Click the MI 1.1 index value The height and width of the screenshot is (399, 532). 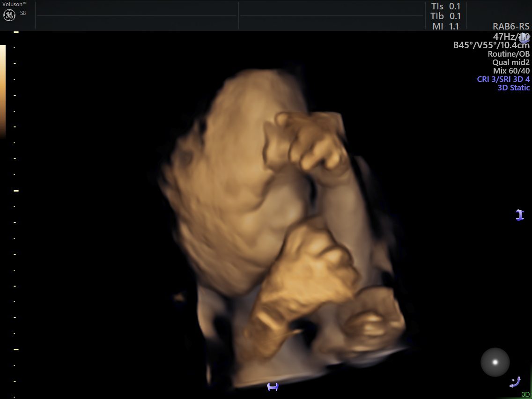click(445, 27)
